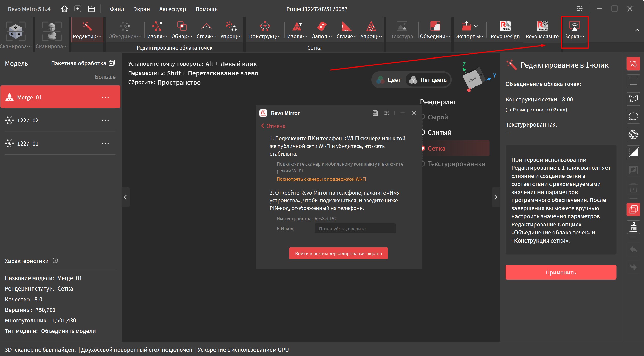The image size is (644, 356).
Task: Click the screen mirroring (Зерка…) icon
Action: click(574, 30)
